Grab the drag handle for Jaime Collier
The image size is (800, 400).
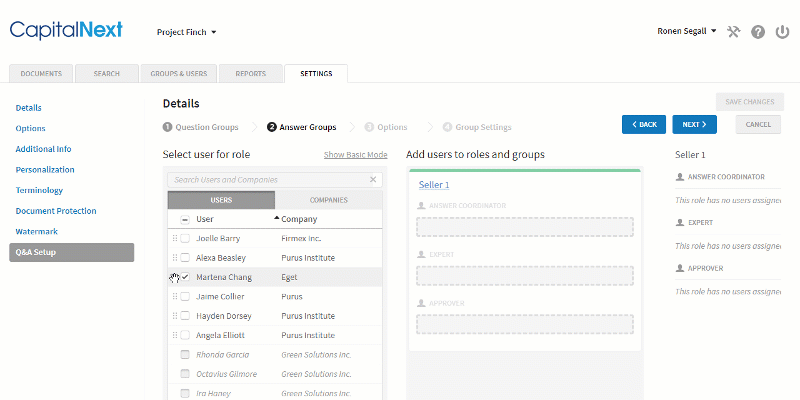(175, 296)
